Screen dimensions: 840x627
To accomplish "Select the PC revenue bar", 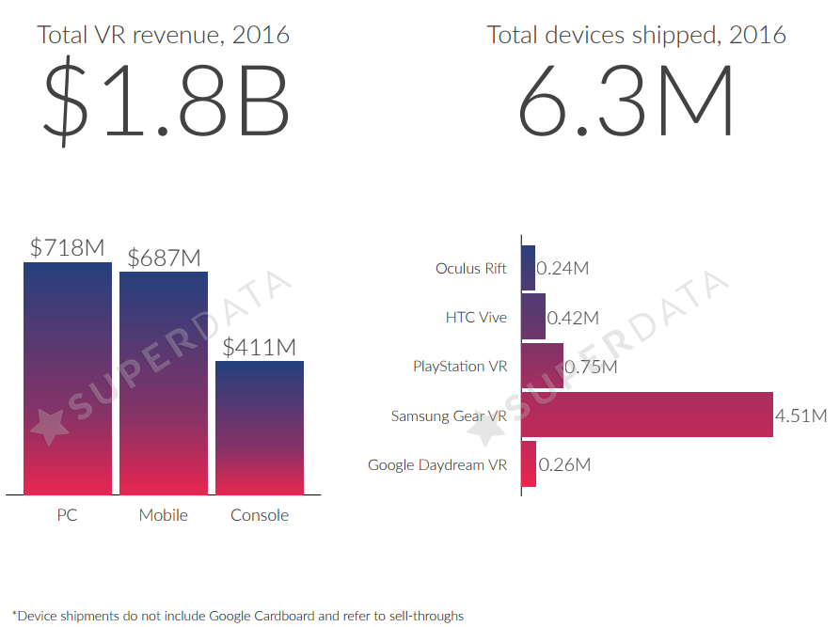I will [68, 379].
